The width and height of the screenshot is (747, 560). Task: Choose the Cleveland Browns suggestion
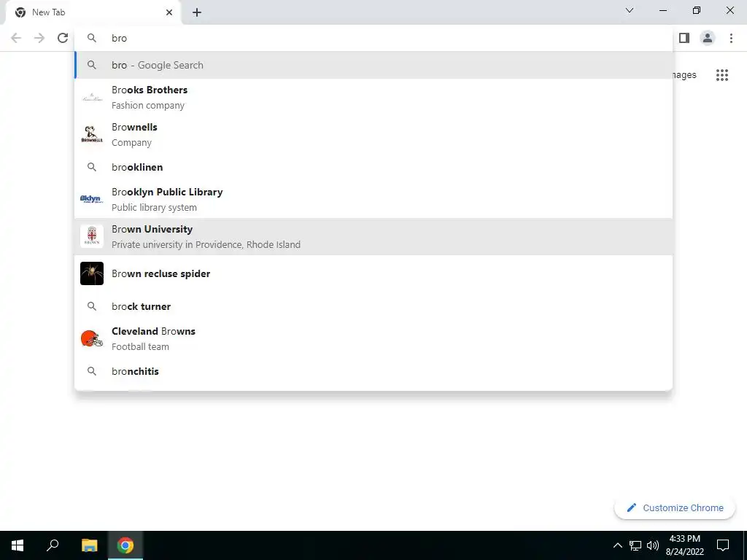(x=373, y=338)
